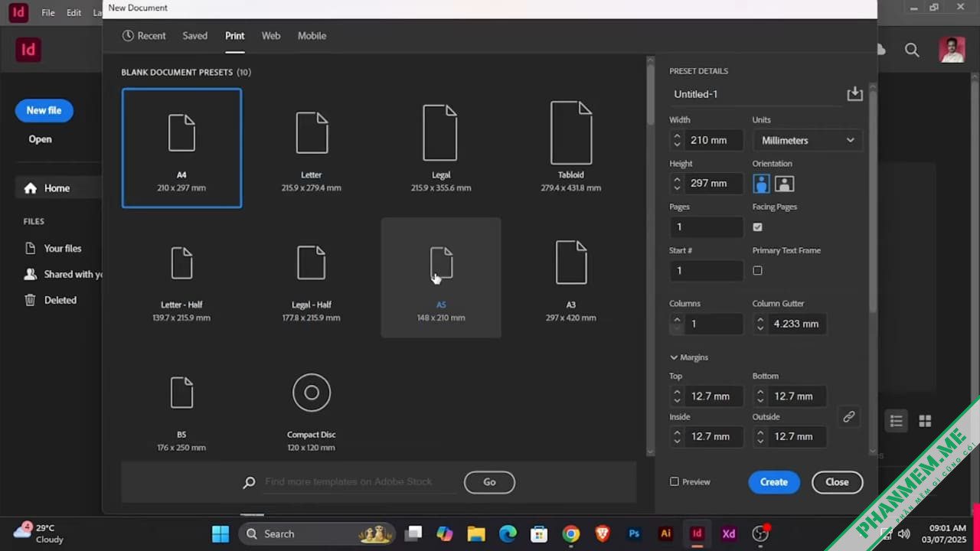Switch to the Saved tab
This screenshot has height=551, width=980.
(194, 36)
